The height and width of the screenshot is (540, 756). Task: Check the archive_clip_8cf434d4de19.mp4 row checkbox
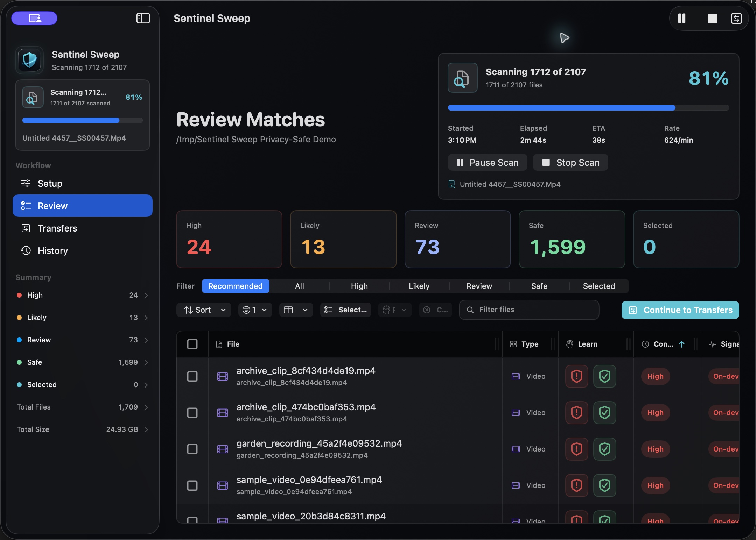192,376
